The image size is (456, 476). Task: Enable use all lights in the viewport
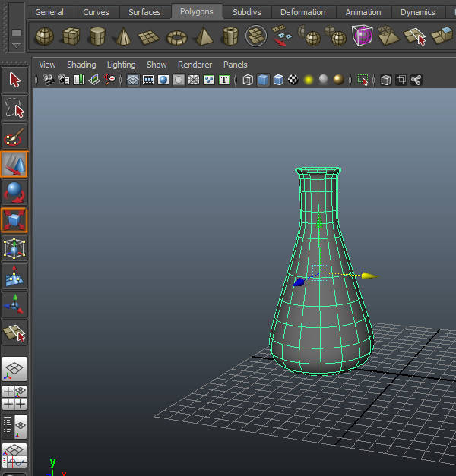[309, 80]
